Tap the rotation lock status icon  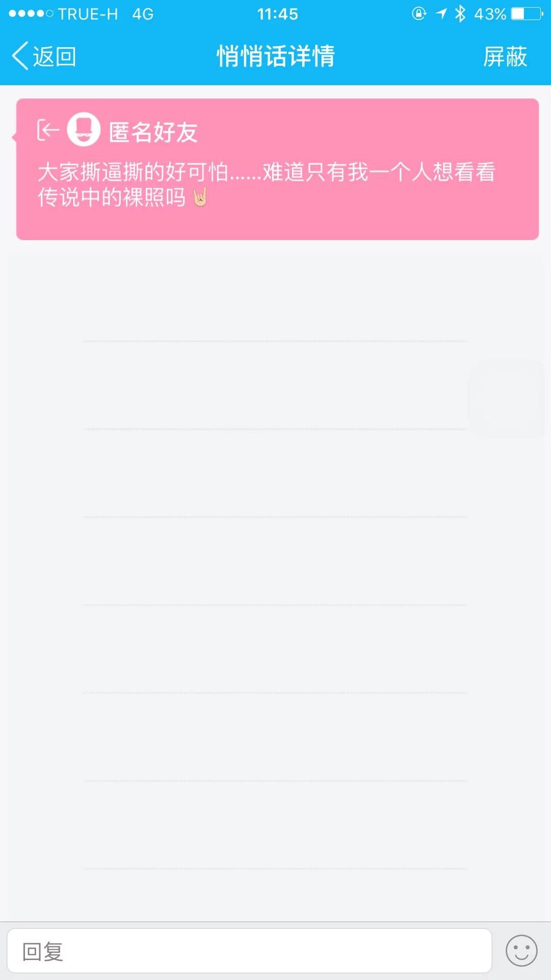[x=419, y=14]
